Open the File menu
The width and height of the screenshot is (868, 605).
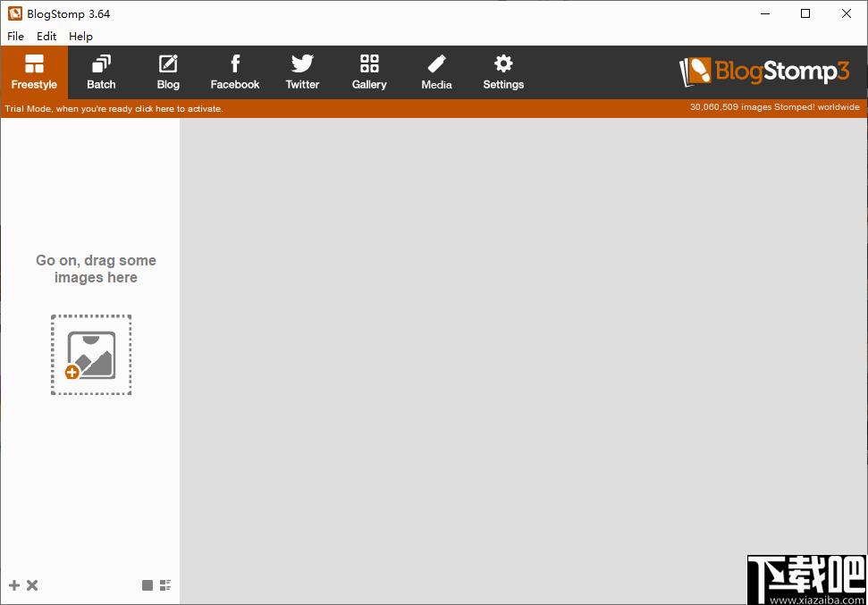[x=15, y=37]
